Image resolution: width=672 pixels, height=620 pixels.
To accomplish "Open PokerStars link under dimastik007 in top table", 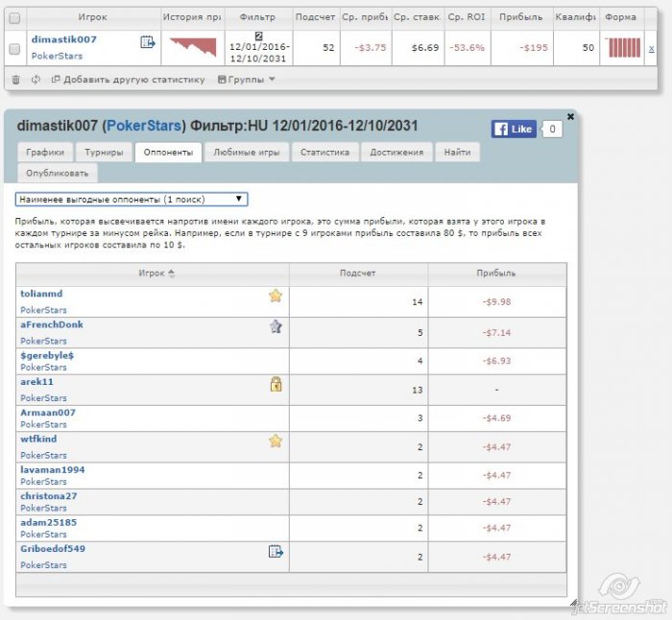I will tap(57, 56).
